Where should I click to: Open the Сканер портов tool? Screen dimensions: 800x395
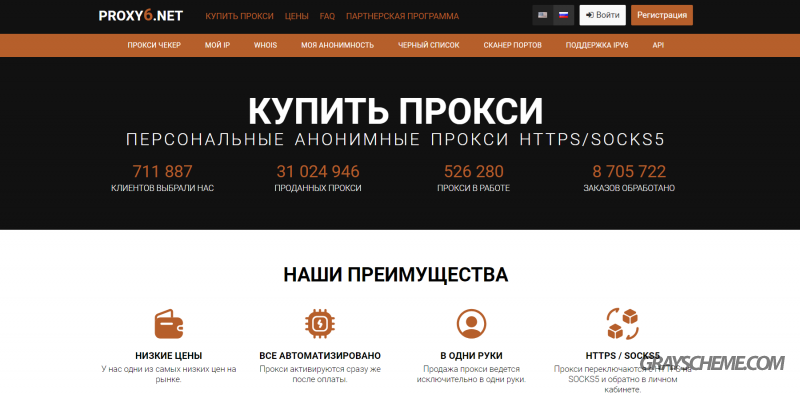(512, 45)
